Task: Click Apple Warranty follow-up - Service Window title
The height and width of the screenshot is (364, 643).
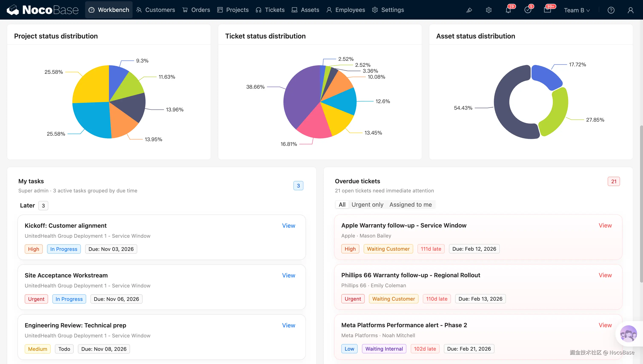Action: (x=404, y=225)
